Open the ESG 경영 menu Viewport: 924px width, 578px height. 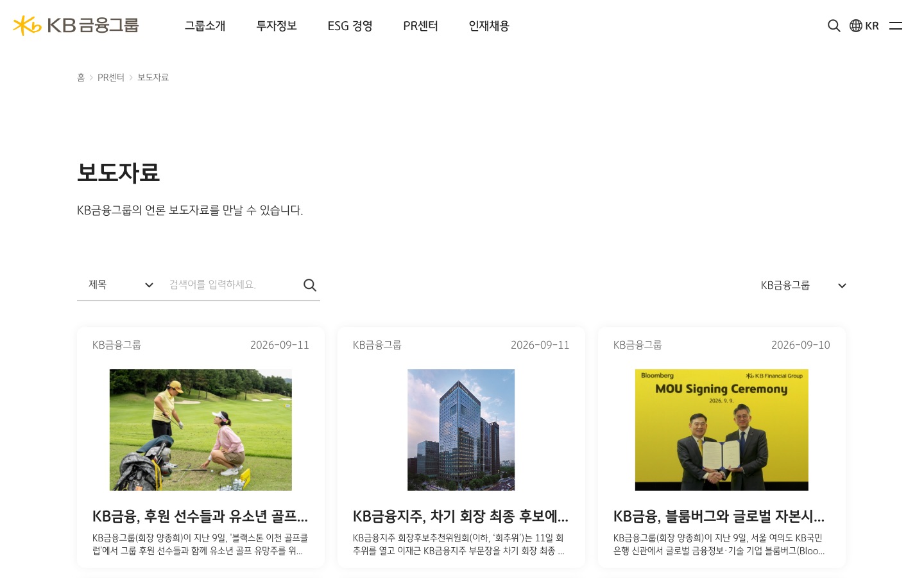tap(350, 26)
